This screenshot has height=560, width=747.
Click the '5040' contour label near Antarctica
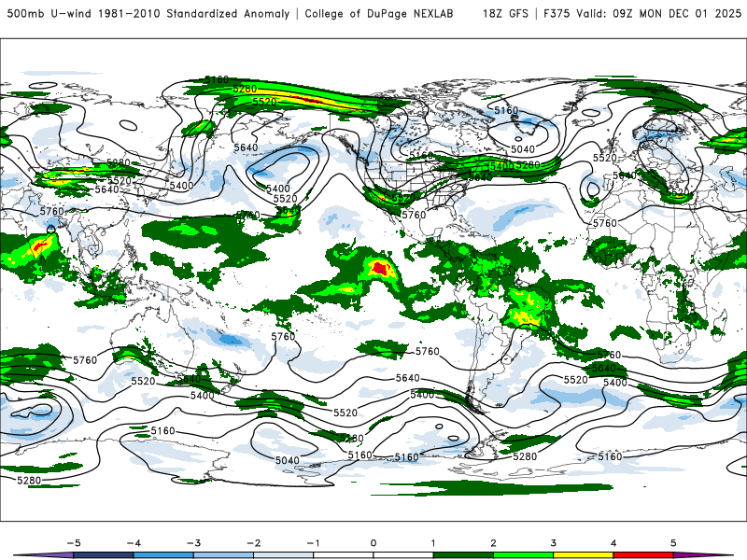(288, 460)
